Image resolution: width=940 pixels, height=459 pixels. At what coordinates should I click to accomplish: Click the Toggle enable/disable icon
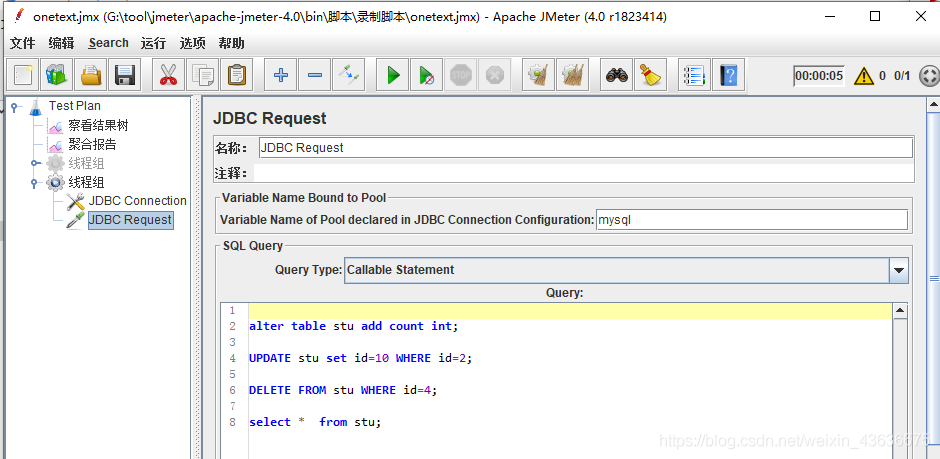(349, 76)
